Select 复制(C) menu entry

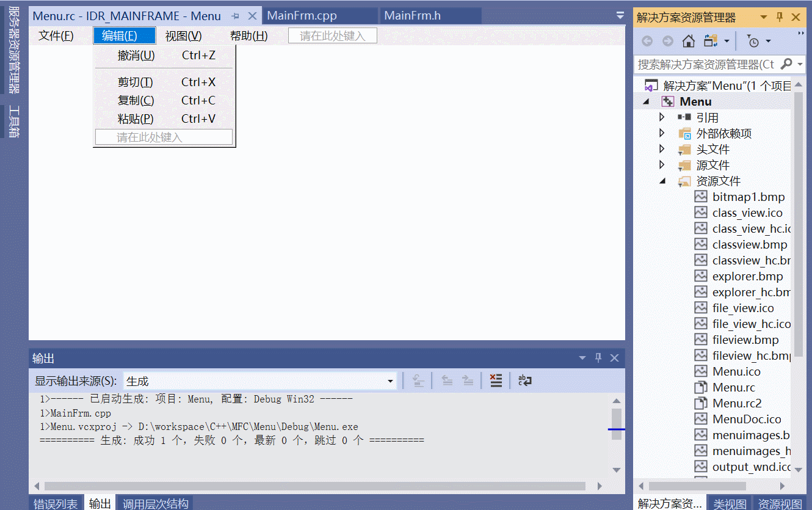pos(164,100)
